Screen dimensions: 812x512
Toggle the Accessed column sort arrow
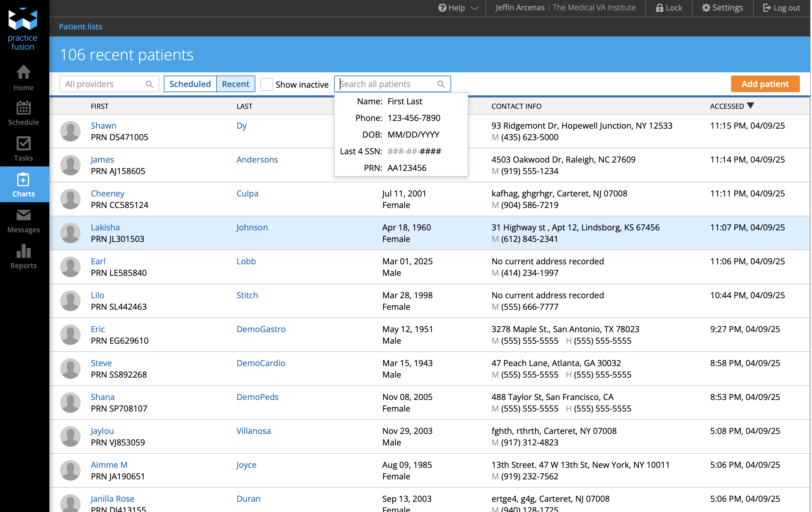[x=750, y=106]
